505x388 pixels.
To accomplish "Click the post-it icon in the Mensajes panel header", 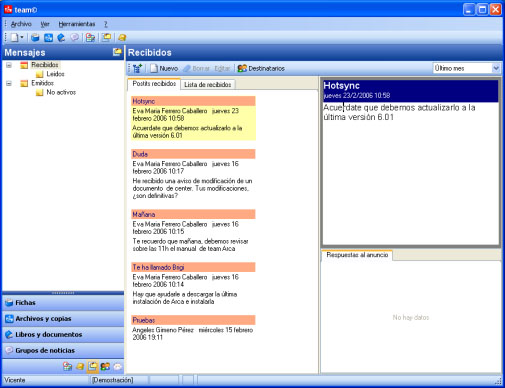I will coord(117,52).
